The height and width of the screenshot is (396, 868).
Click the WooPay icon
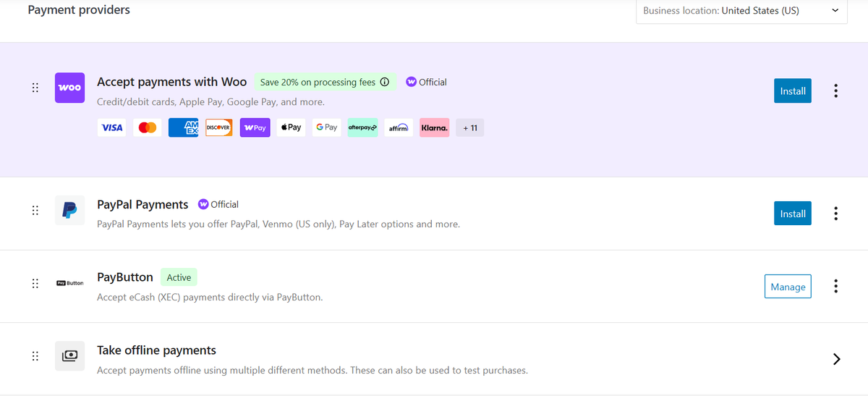click(255, 128)
